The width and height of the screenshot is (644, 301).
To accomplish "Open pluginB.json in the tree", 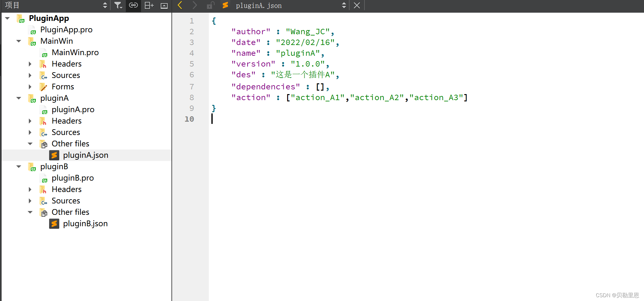I will [85, 224].
